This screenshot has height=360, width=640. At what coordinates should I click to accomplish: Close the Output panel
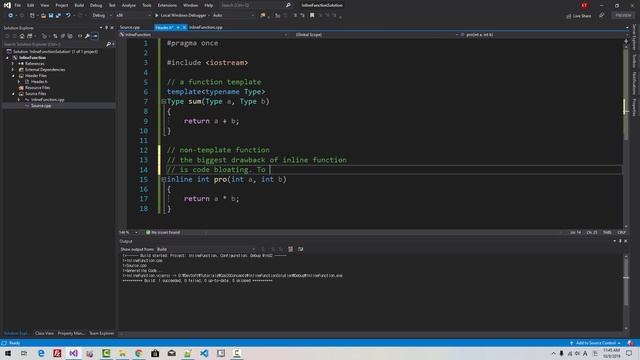pyautogui.click(x=626, y=241)
